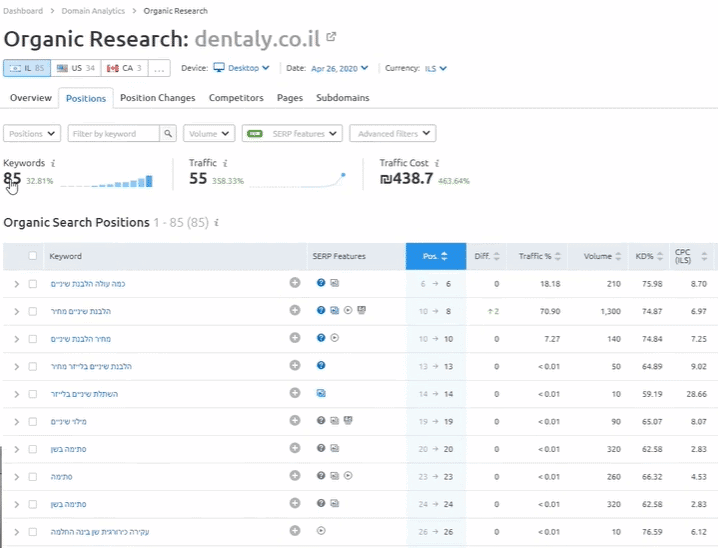Tick checkbox for the position 14 keyword row

[x=33, y=394]
